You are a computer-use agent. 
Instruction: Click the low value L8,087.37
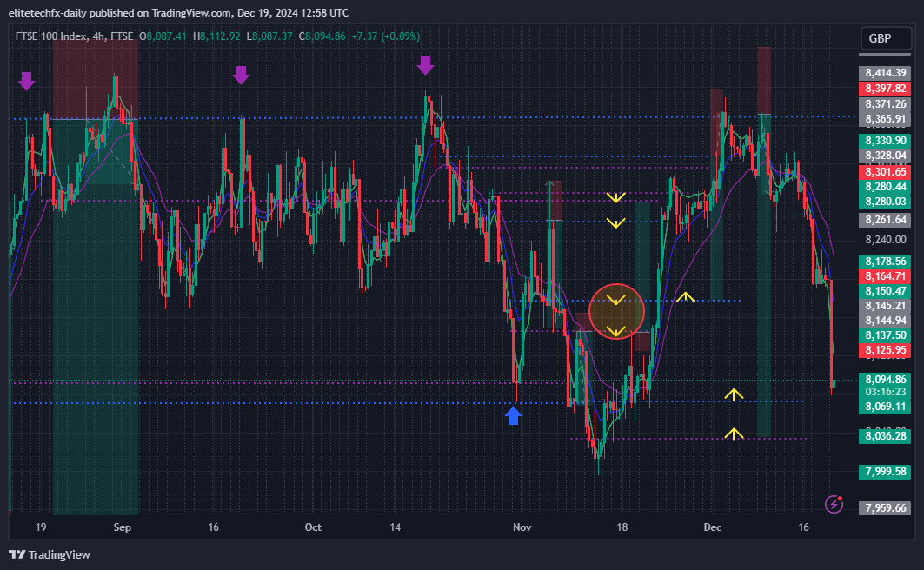coord(269,36)
